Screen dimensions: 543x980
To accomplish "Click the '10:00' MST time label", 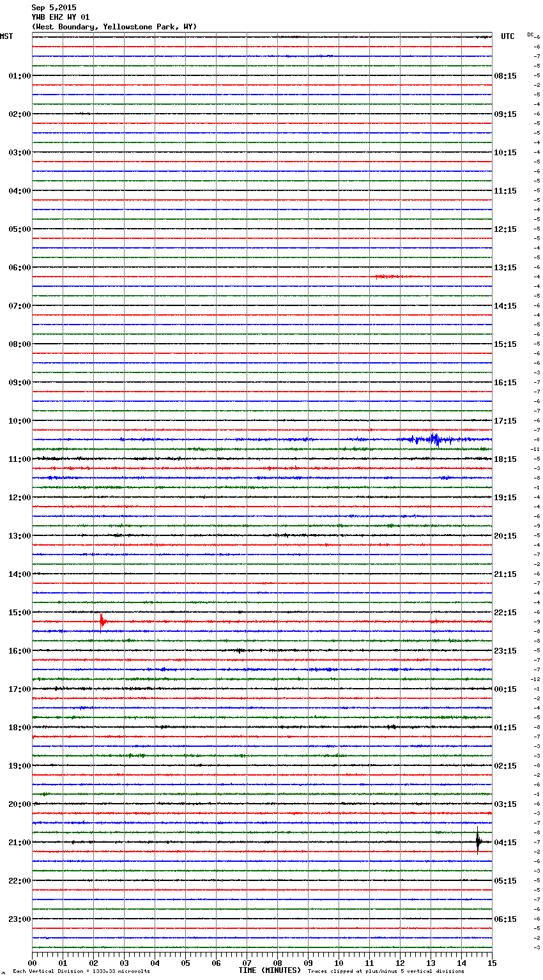I will (x=20, y=420).
